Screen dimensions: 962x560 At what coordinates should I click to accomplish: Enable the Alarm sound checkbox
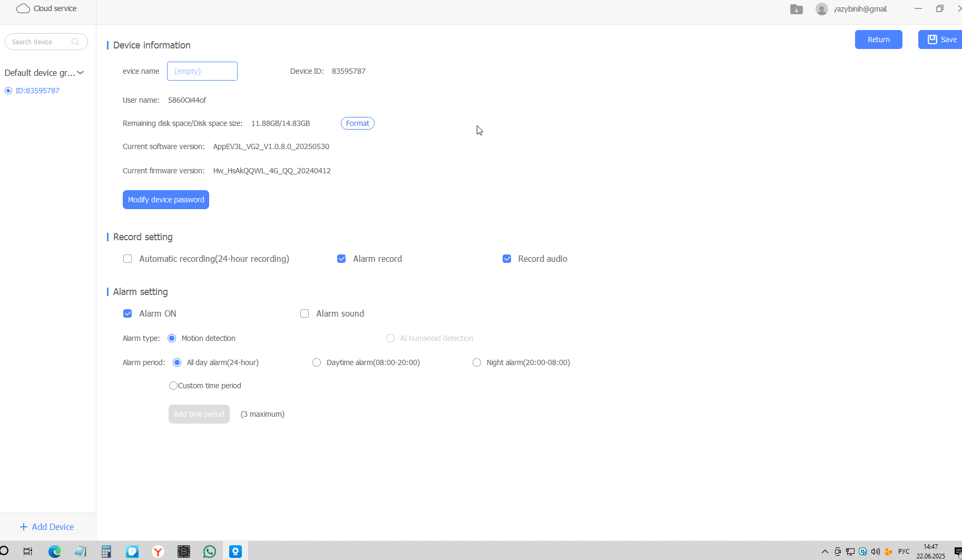(x=305, y=313)
